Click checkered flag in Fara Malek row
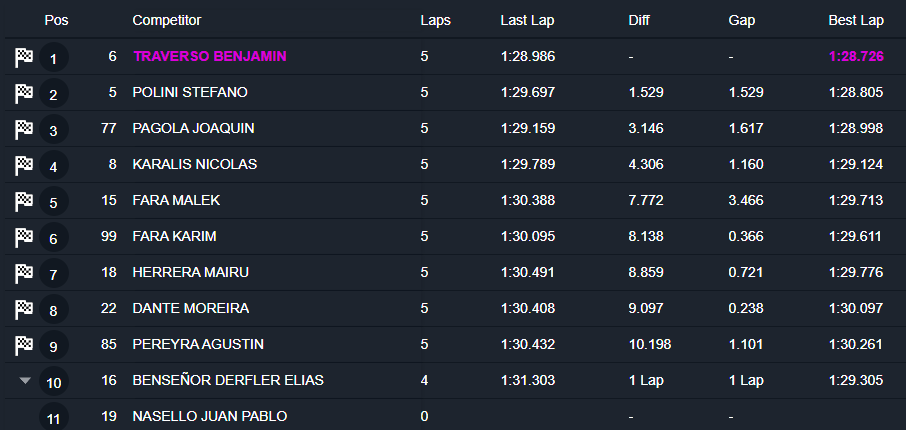906x430 pixels. 24,201
